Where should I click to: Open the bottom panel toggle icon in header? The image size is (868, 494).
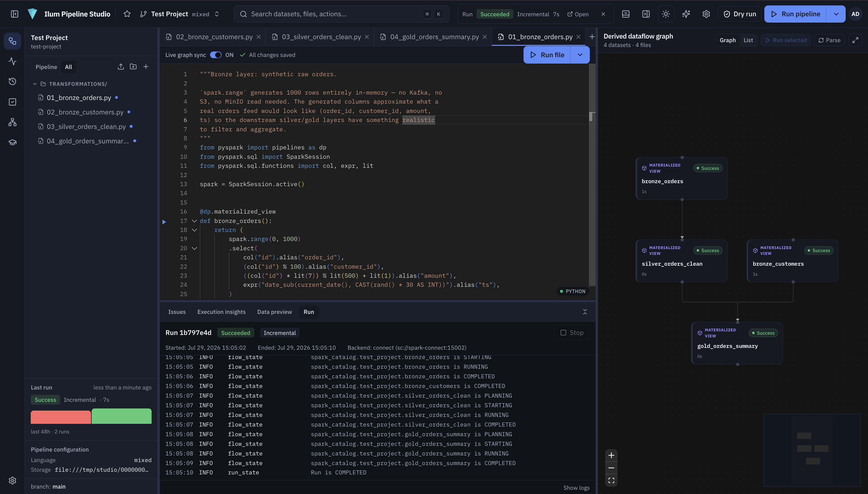[626, 14]
